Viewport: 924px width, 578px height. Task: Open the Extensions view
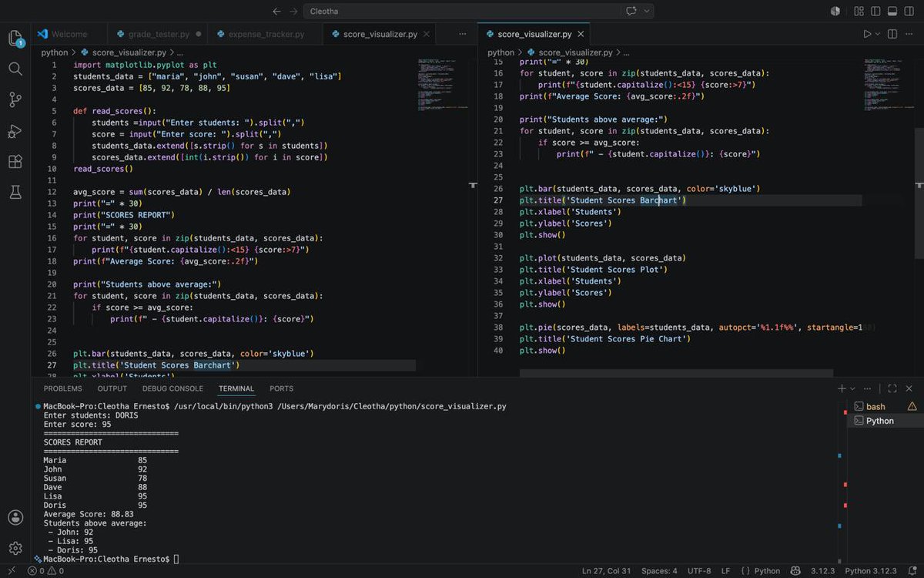tap(15, 162)
